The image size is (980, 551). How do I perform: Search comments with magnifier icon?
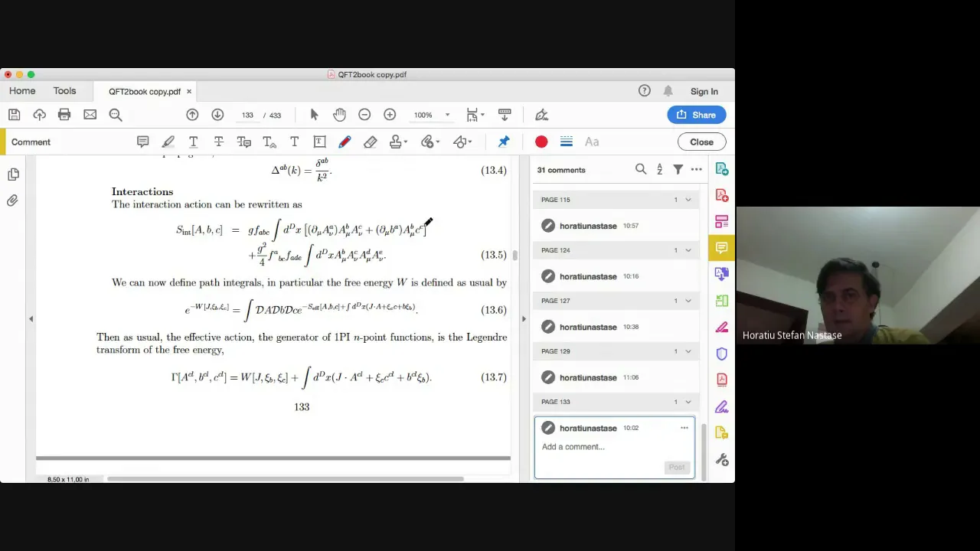(641, 170)
